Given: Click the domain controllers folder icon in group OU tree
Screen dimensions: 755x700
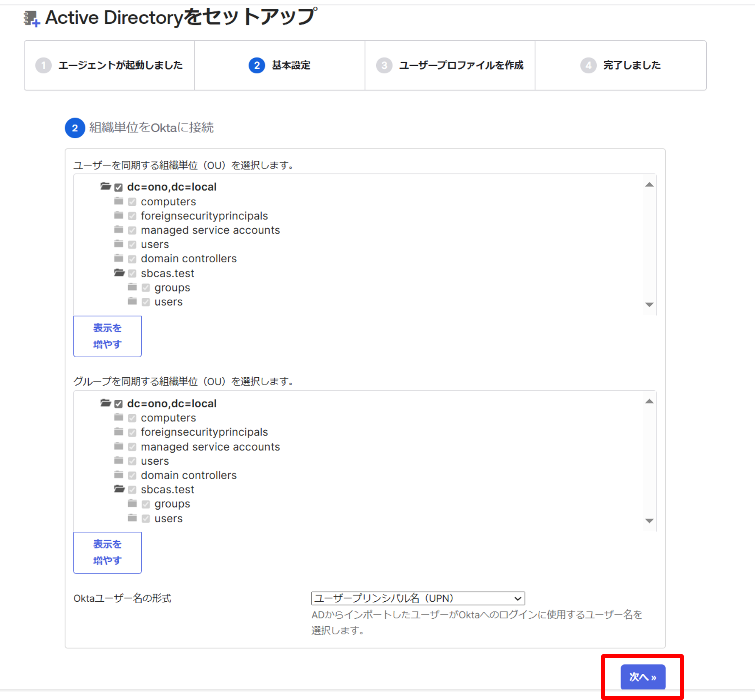Looking at the screenshot, I should (x=119, y=475).
